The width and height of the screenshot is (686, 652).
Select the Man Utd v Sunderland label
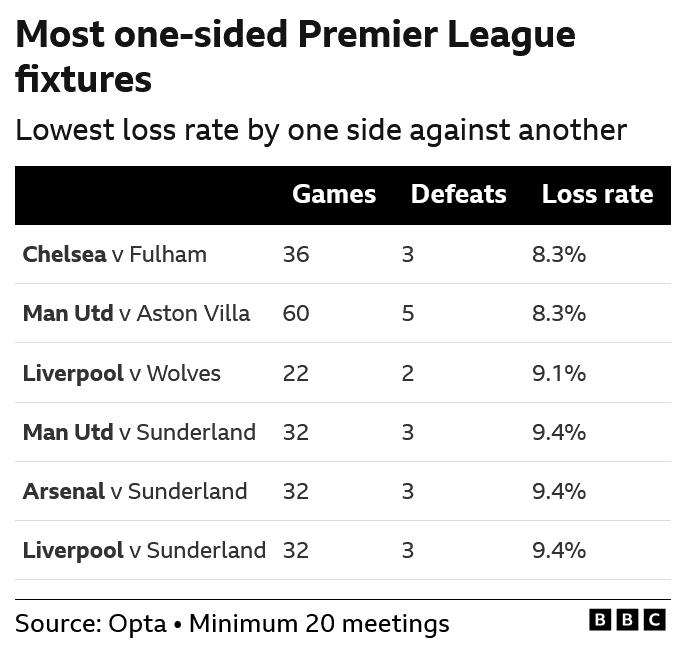(x=139, y=432)
